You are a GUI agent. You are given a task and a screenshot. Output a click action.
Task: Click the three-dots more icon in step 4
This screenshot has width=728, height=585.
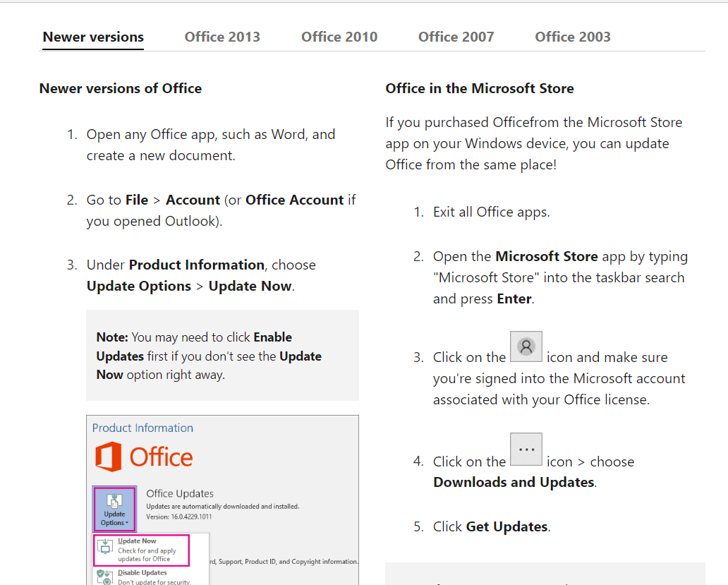tap(526, 449)
